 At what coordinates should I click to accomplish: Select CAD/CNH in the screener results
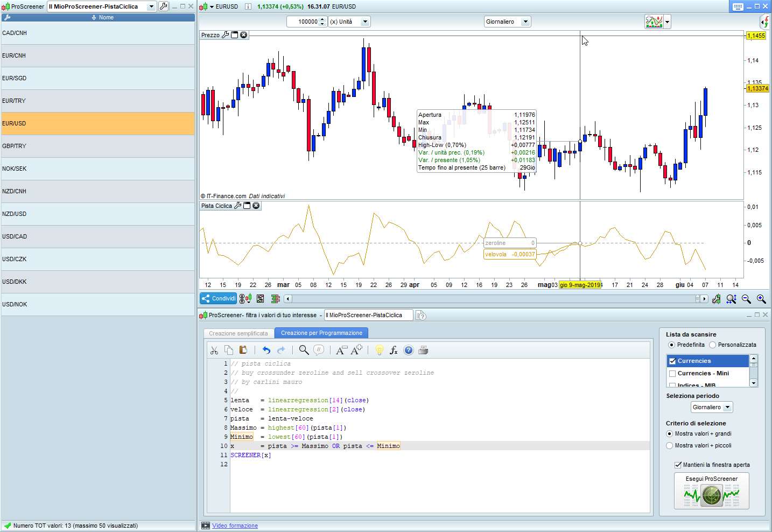pos(97,33)
